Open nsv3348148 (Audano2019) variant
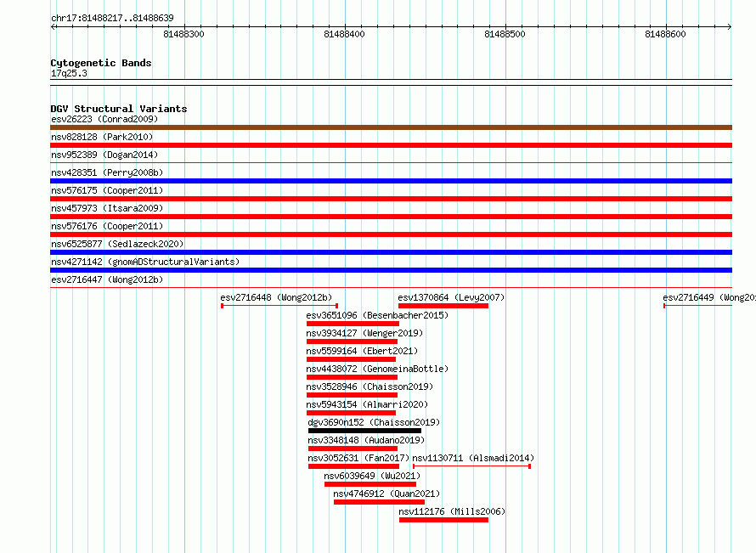Image resolution: width=756 pixels, height=553 pixels. [x=366, y=440]
